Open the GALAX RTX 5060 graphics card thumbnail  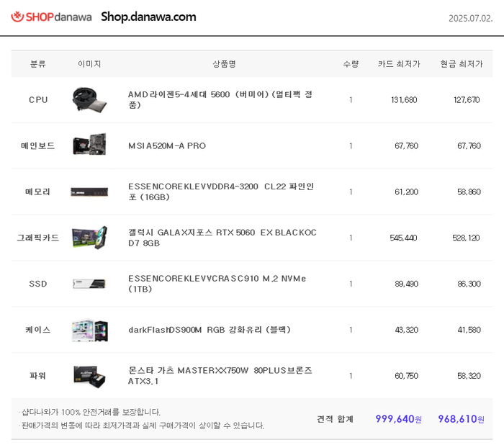89,238
